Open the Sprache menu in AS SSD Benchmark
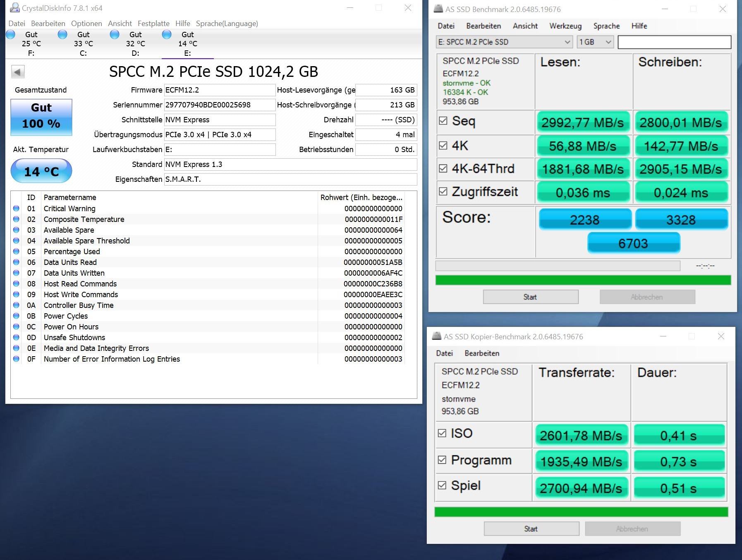Image resolution: width=742 pixels, height=560 pixels. click(606, 26)
